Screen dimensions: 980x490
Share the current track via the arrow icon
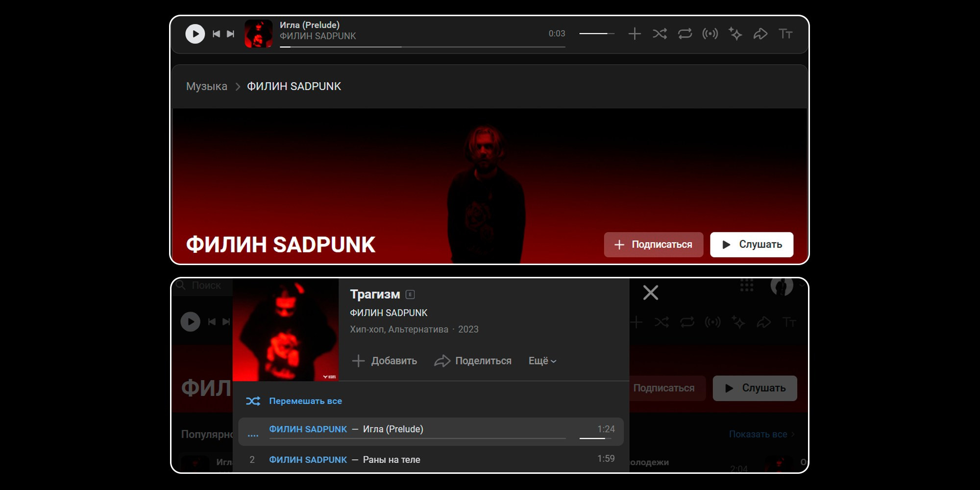point(761,34)
